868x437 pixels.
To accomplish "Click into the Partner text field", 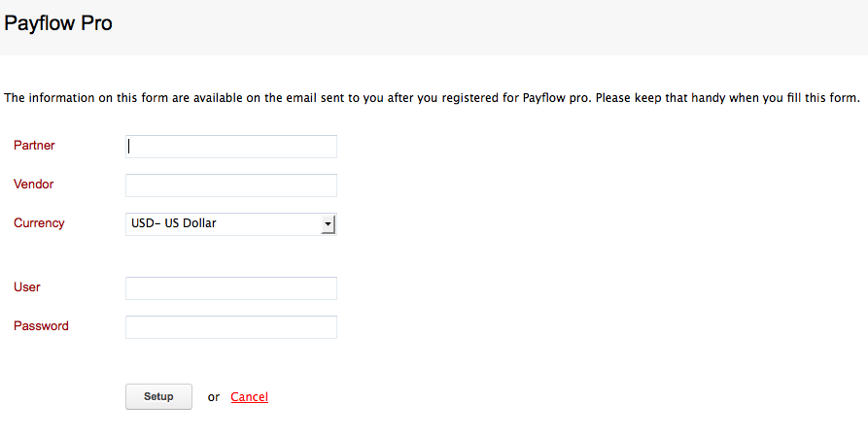I will (231, 147).
